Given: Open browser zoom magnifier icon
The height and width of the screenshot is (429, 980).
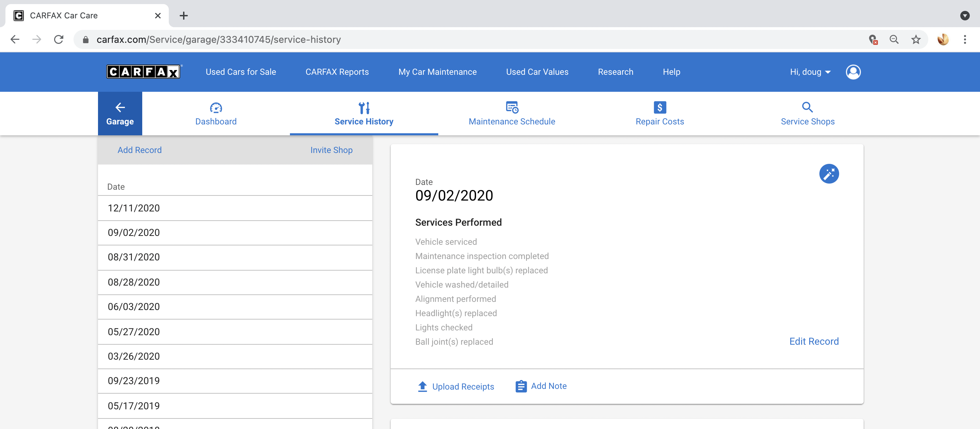Looking at the screenshot, I should pyautogui.click(x=894, y=39).
